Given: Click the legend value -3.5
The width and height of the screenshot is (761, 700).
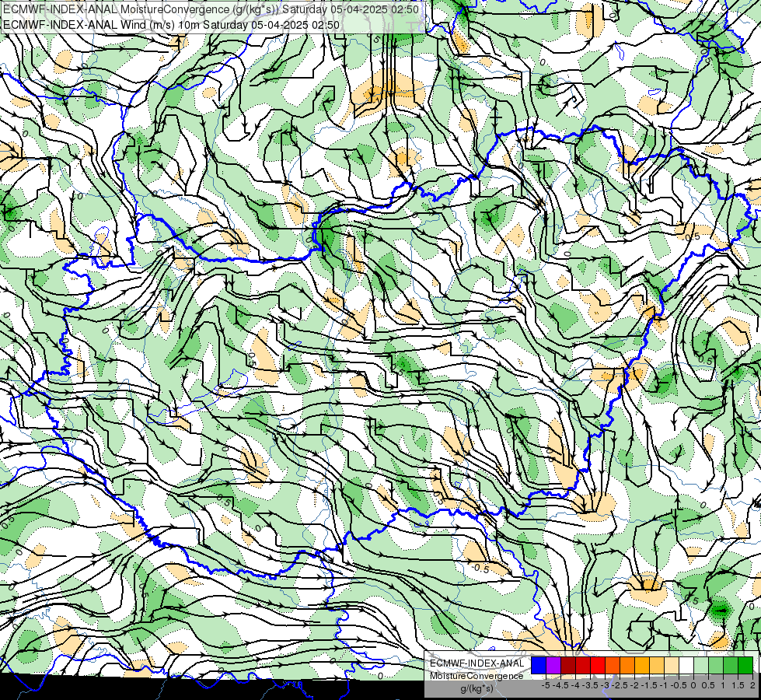Looking at the screenshot, I should [590, 685].
